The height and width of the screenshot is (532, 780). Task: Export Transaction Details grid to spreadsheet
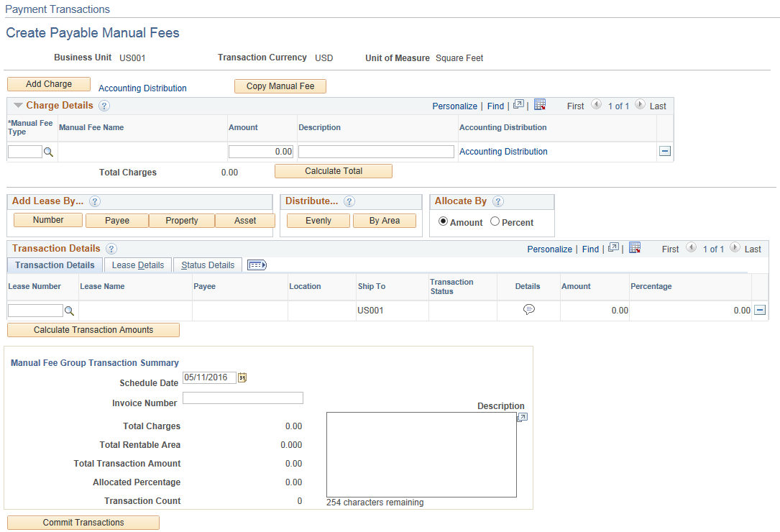[x=635, y=249]
